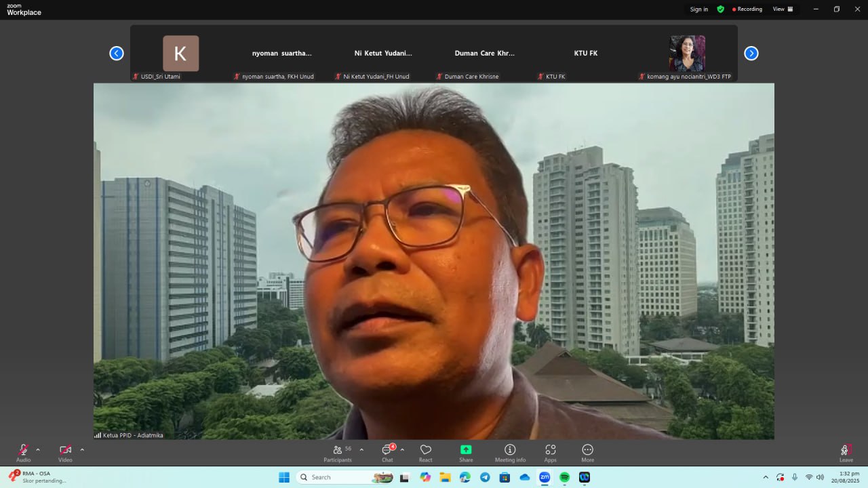This screenshot has height=488, width=868.
Task: Open the Chat panel
Action: tap(387, 453)
